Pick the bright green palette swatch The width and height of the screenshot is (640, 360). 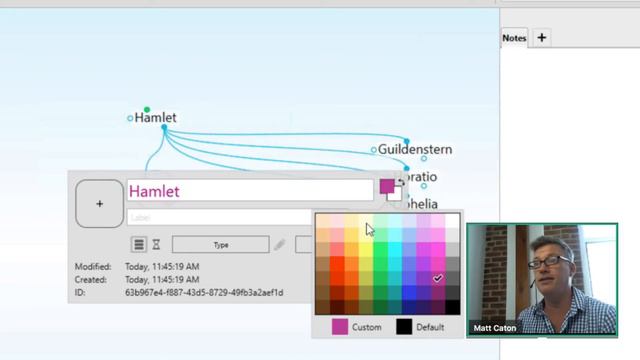[x=380, y=250]
